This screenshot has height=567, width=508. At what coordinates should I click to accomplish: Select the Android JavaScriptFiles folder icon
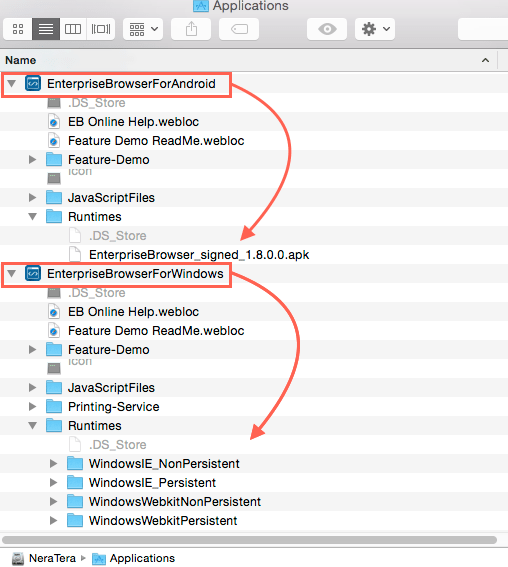pyautogui.click(x=54, y=197)
